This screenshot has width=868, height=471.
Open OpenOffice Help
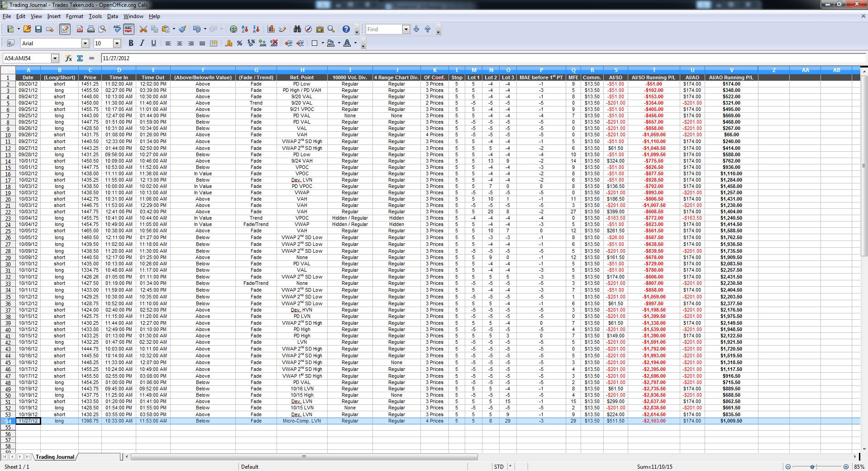pyautogui.click(x=346, y=29)
